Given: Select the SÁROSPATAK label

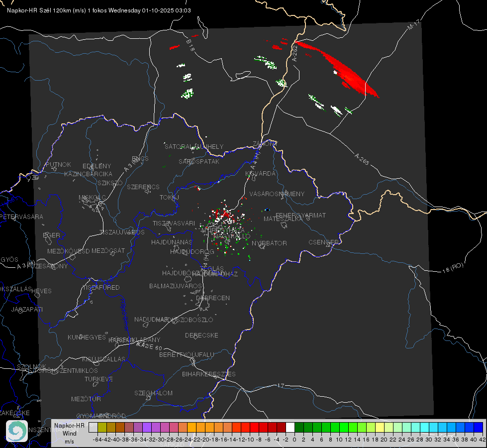Looking at the screenshot, I should click(199, 162).
